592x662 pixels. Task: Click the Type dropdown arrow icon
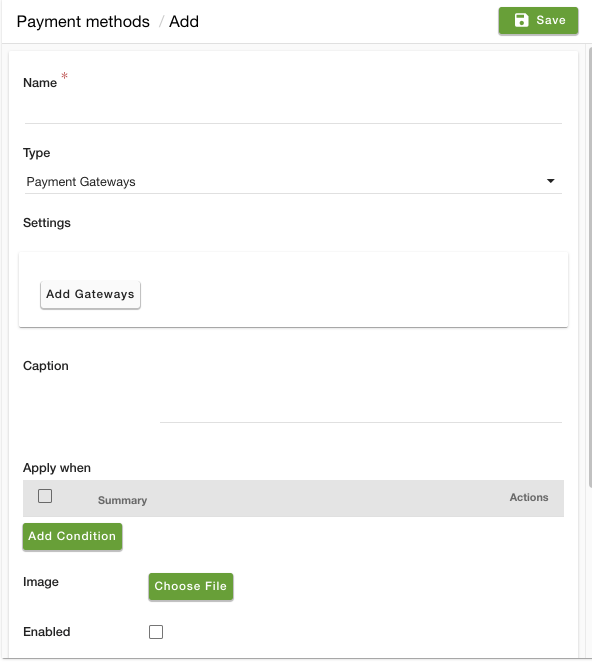(x=550, y=181)
